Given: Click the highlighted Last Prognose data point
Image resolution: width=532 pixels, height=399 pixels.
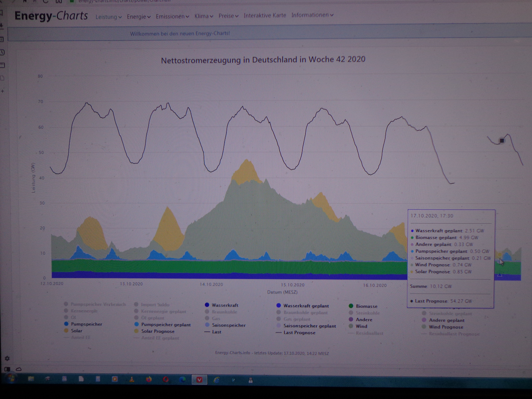Looking at the screenshot, I should coord(502,141).
